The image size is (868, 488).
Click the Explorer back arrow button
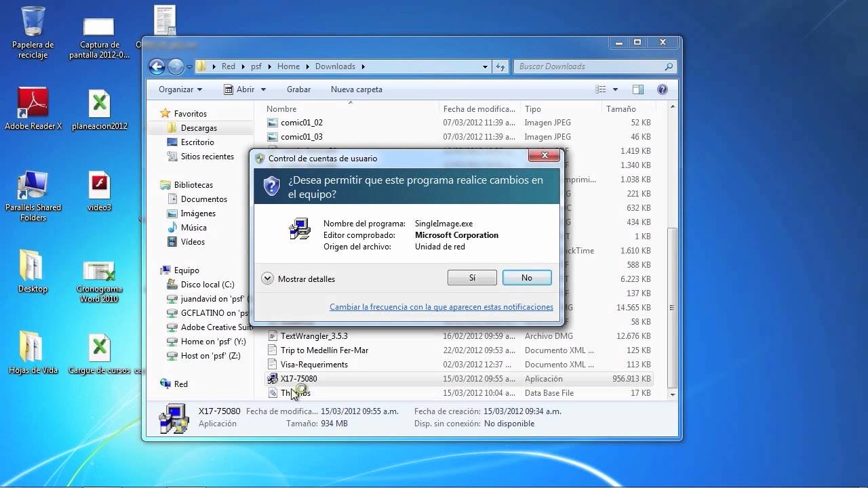pyautogui.click(x=157, y=66)
